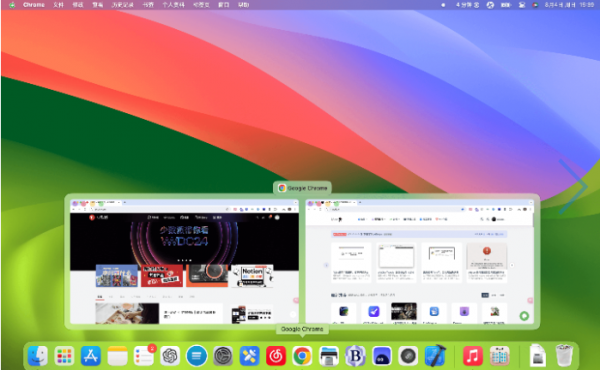
Task: Click the carousel right arrow in right preview
Action: click(x=512, y=265)
